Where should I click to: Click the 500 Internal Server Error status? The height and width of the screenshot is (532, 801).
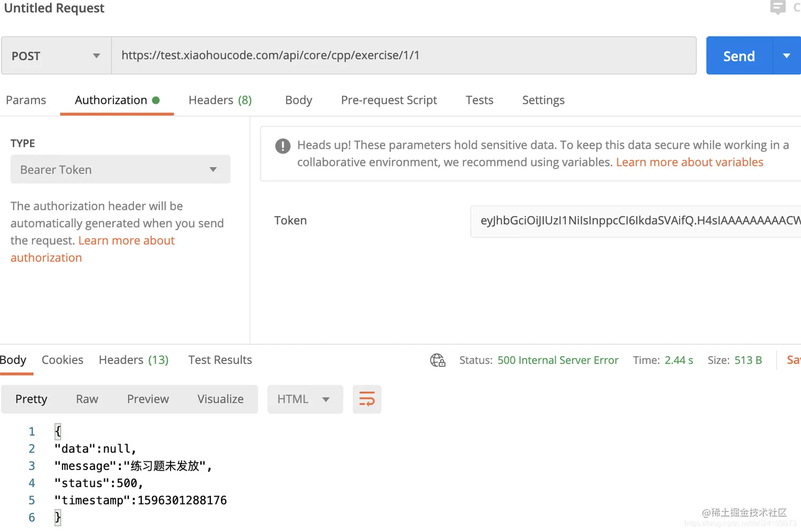click(558, 360)
